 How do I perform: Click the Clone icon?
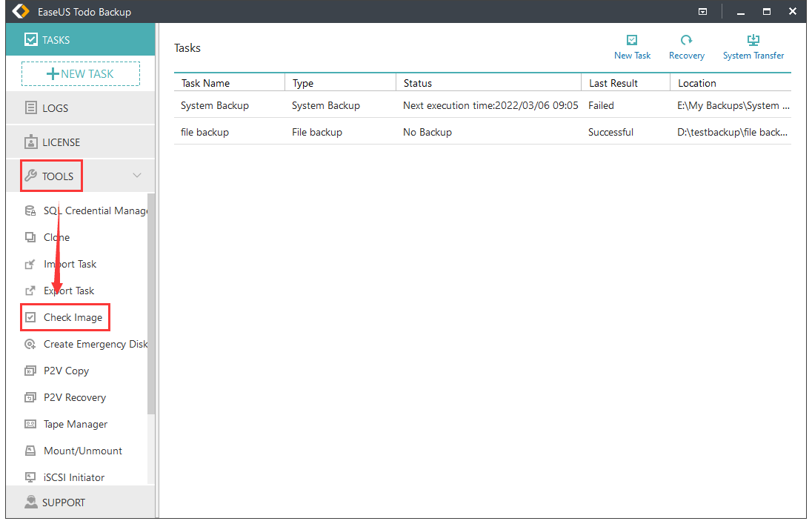[30, 237]
